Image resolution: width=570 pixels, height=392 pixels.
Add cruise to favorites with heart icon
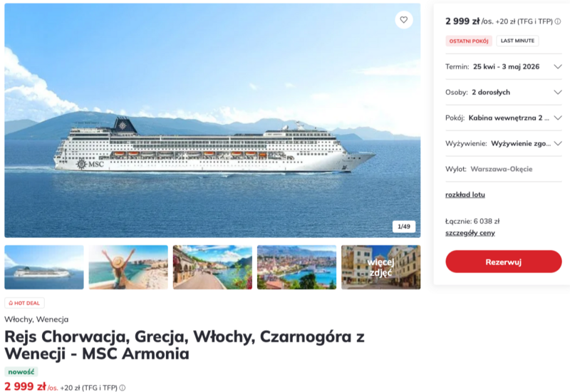(403, 20)
